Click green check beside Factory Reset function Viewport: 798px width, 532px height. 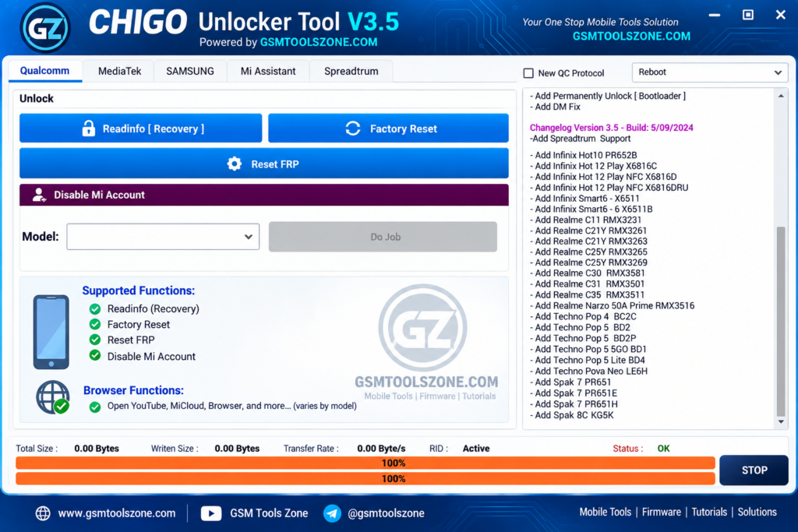pos(94,324)
